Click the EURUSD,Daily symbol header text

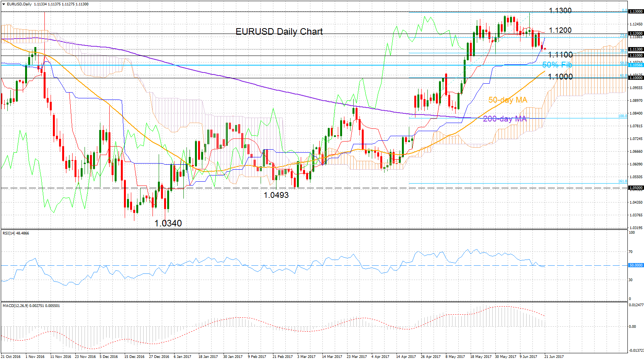point(19,4)
